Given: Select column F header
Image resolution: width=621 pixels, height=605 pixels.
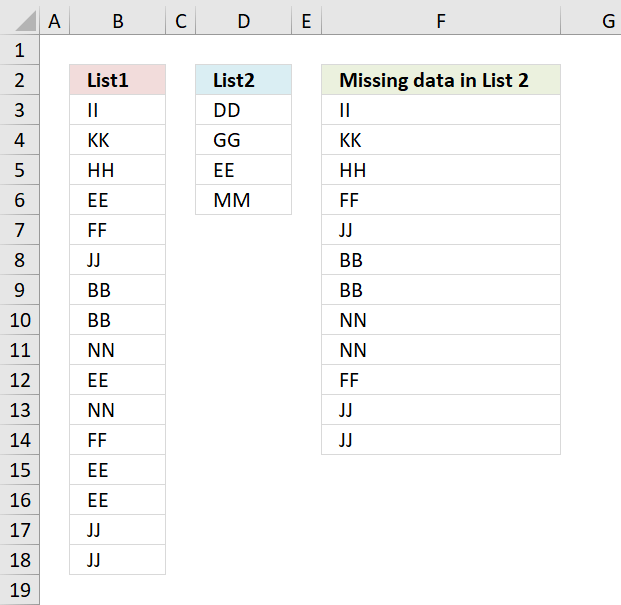Looking at the screenshot, I should 441,20.
